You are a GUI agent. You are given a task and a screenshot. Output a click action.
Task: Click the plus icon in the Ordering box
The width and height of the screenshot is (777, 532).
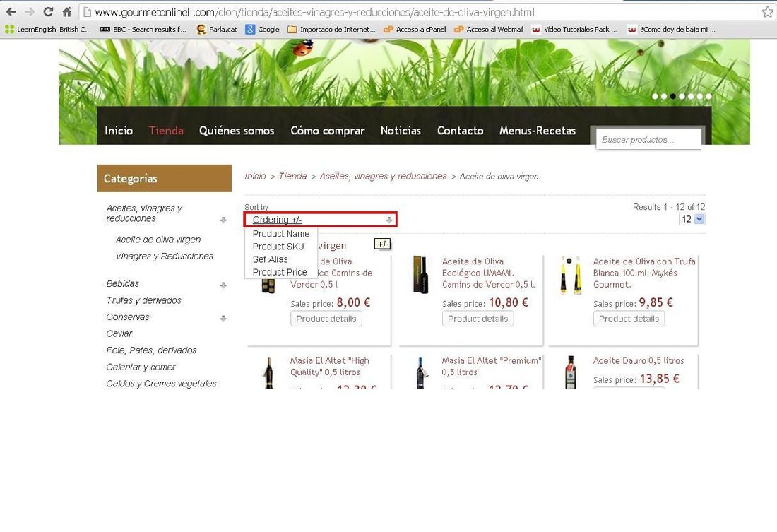pyautogui.click(x=389, y=220)
